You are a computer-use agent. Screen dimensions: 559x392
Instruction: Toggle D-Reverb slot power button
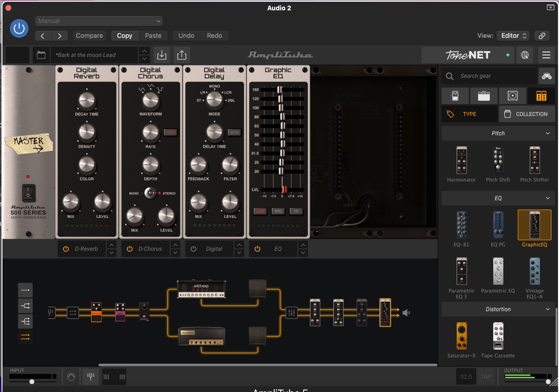coord(66,249)
